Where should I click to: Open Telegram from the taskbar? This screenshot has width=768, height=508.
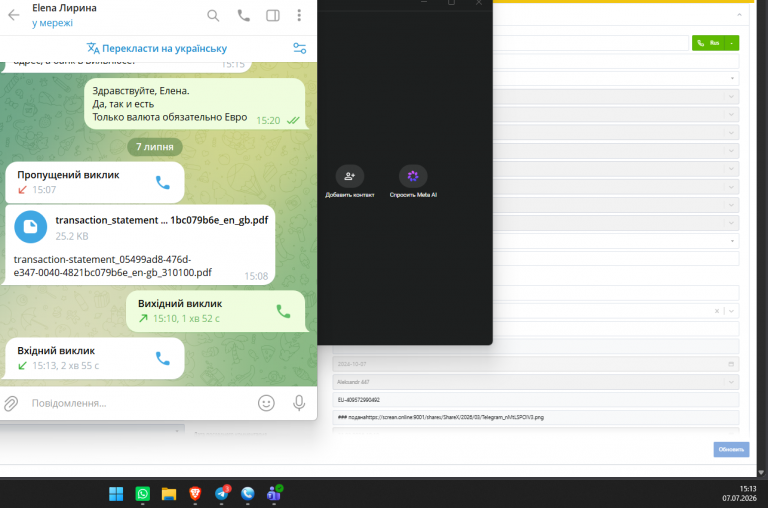coord(222,493)
